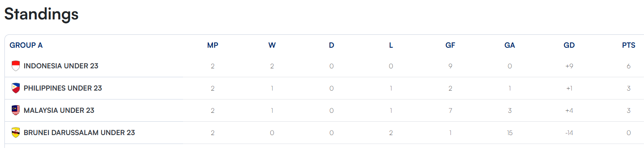Viewport: 644px width, 148px height.
Task: Click the Malaysia flag icon
Action: pos(16,110)
